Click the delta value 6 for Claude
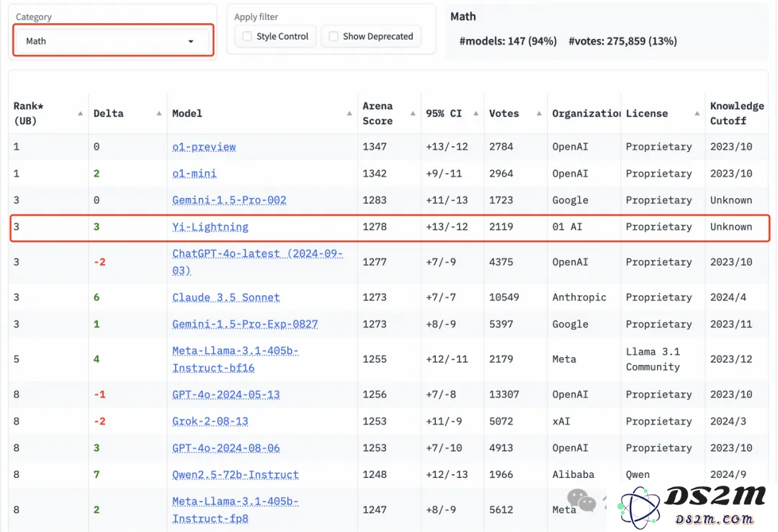 coord(97,297)
